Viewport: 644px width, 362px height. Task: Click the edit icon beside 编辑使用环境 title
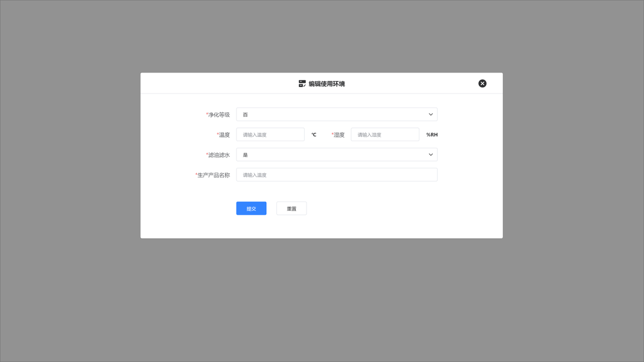[x=302, y=84]
